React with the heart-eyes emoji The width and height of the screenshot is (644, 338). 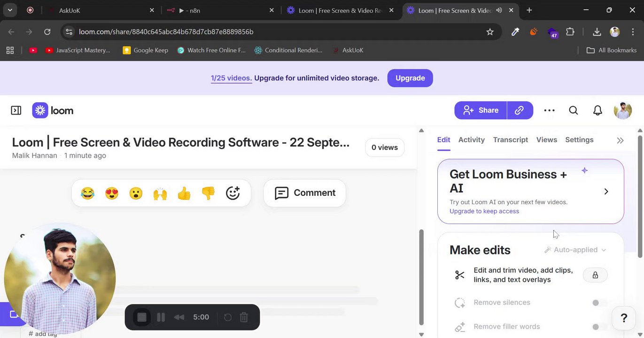(x=112, y=193)
